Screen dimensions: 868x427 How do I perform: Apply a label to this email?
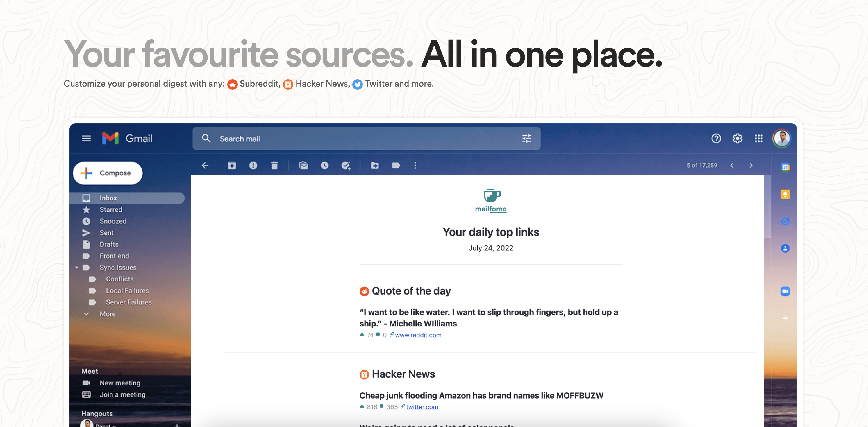click(396, 165)
